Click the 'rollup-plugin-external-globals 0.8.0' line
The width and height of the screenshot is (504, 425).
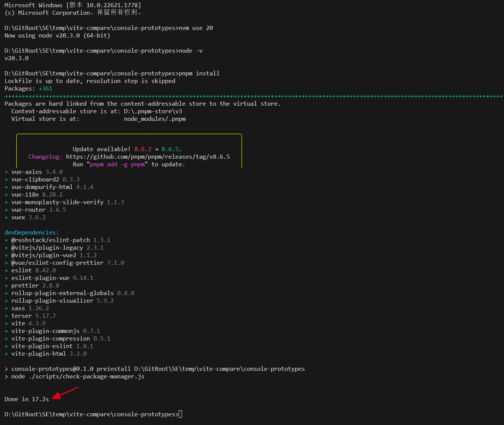(69, 293)
